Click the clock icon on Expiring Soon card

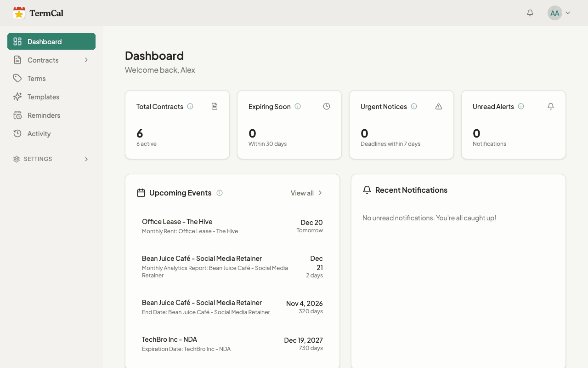(x=326, y=106)
